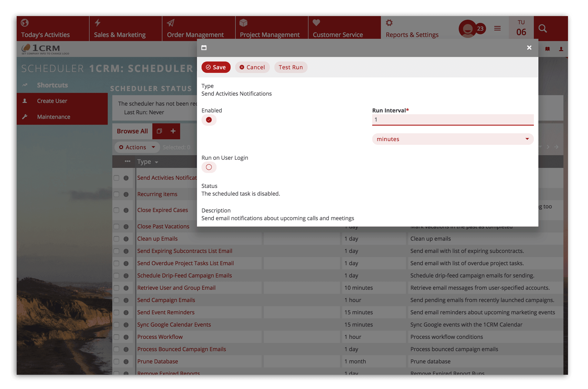Open the Process Workflow link
Screen dimensions: 588x389
point(160,337)
